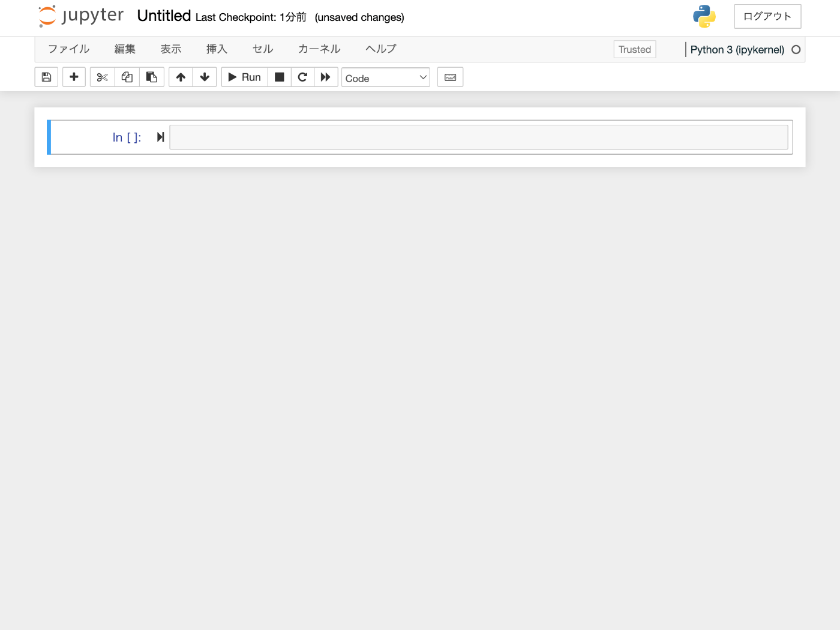Interrupt the kernel with the stop icon
Viewport: 840px width, 630px height.
280,77
